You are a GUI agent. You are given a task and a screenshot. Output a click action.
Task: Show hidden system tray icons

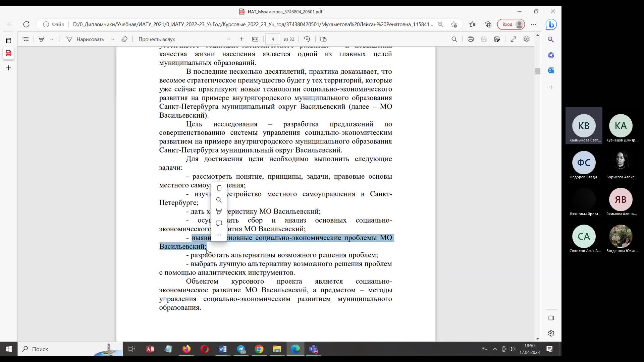495,349
